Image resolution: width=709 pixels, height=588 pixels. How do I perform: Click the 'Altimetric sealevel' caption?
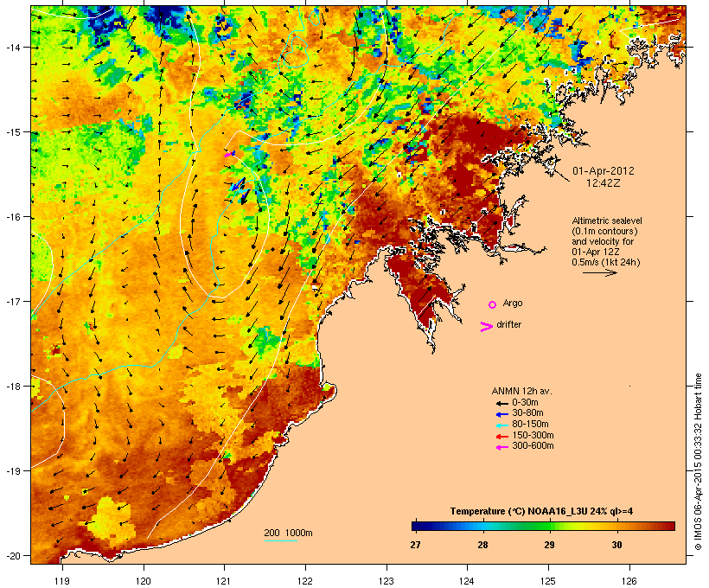[x=607, y=220]
